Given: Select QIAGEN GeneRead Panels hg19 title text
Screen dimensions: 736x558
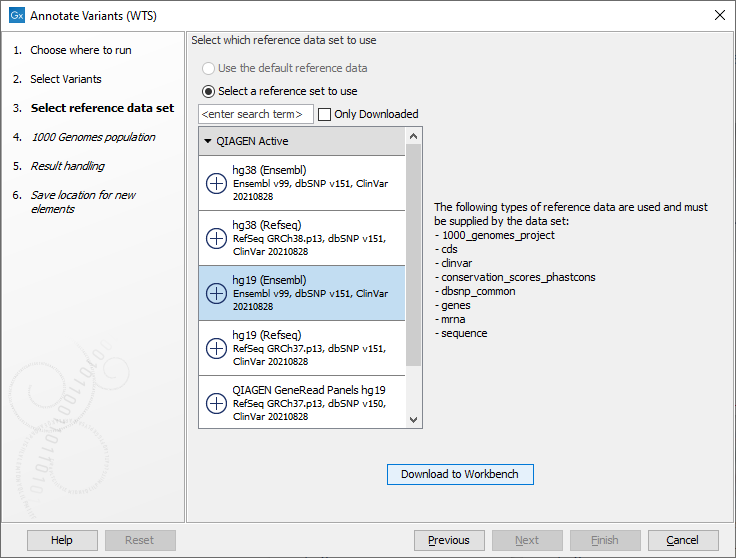Looking at the screenshot, I should [x=309, y=390].
